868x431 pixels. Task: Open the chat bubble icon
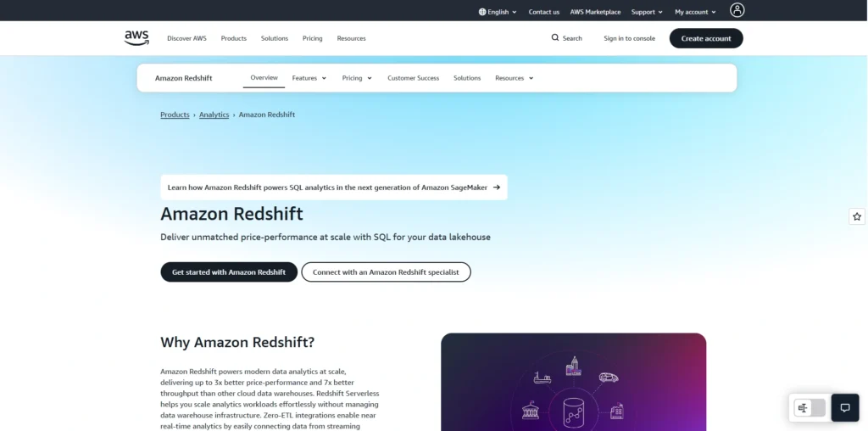tap(845, 408)
